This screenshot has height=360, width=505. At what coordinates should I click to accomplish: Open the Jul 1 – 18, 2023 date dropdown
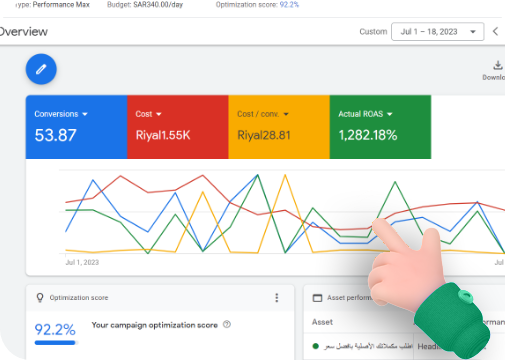437,32
